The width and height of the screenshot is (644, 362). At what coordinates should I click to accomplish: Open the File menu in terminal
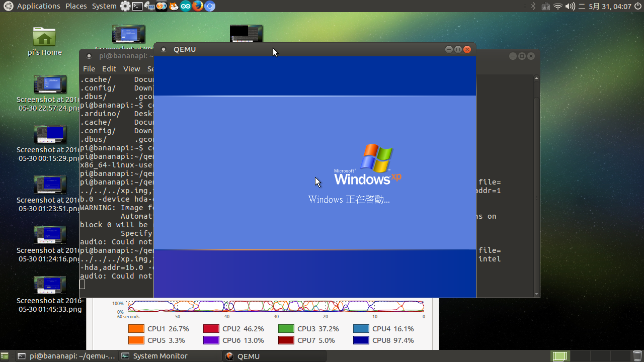89,69
